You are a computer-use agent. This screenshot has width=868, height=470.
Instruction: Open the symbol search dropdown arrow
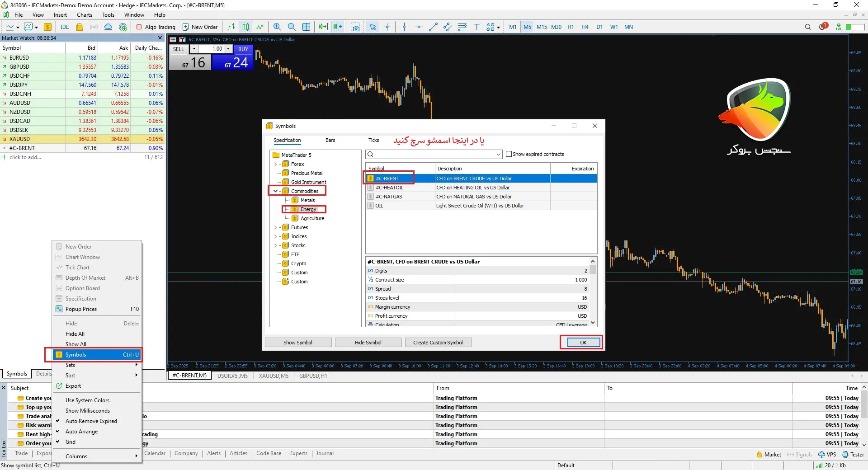(499, 155)
